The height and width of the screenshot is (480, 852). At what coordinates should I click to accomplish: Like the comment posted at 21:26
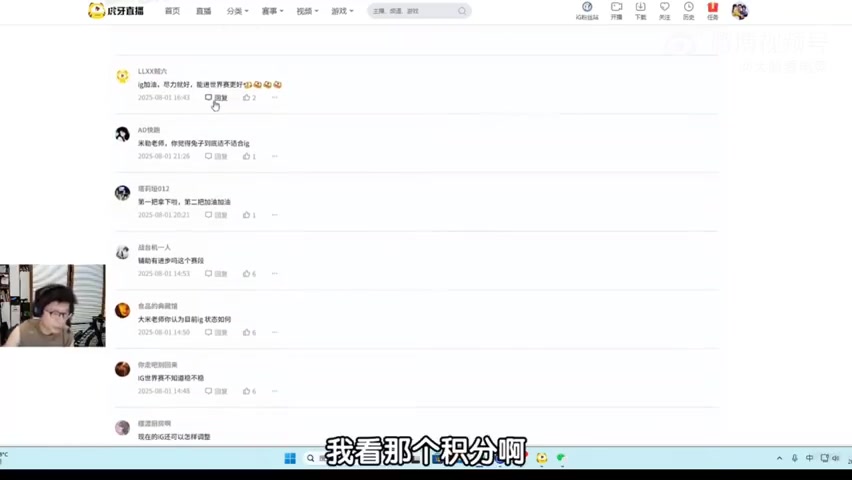point(249,157)
